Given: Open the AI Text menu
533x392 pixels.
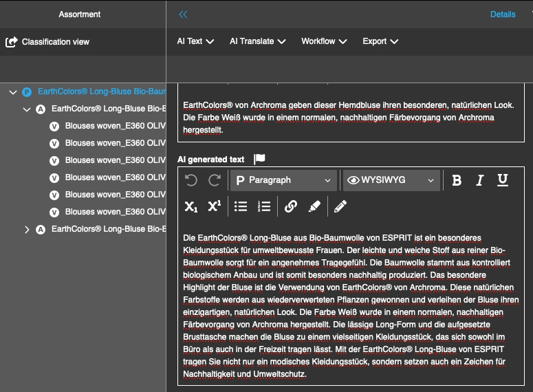Looking at the screenshot, I should tap(195, 41).
